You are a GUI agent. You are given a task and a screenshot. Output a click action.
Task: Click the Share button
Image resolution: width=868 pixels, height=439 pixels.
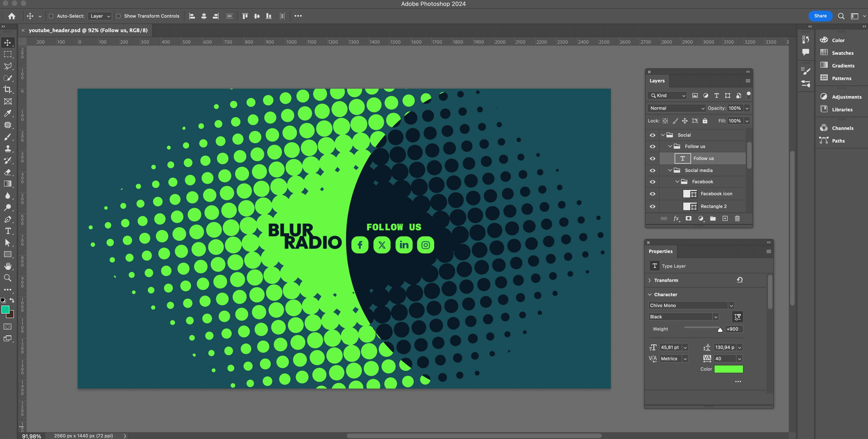820,16
